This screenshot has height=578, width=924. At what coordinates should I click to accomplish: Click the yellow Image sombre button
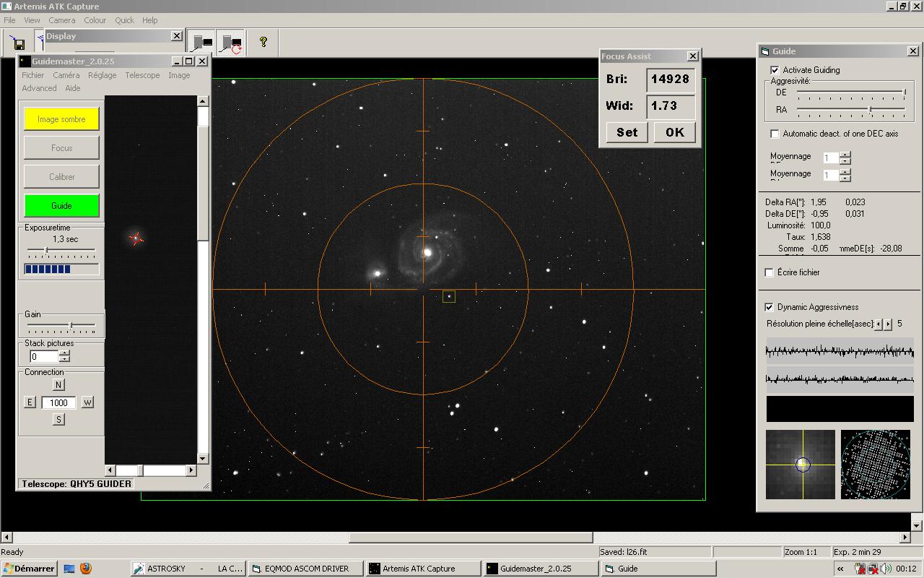pyautogui.click(x=61, y=119)
